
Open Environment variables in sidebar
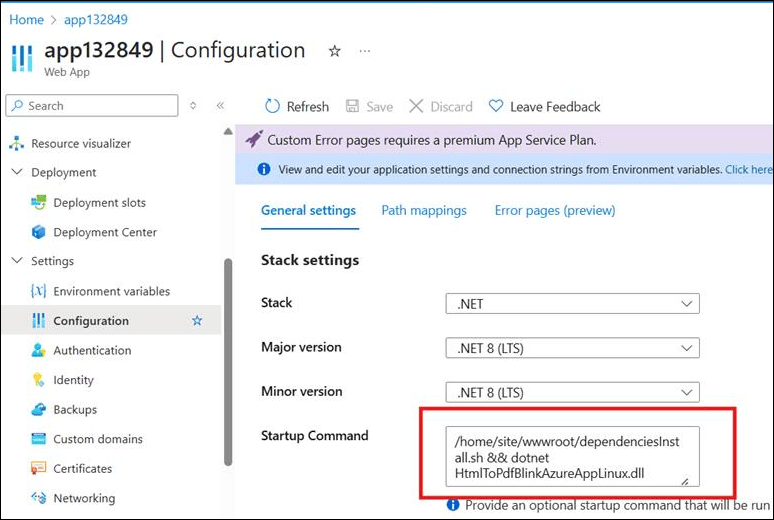pos(112,291)
